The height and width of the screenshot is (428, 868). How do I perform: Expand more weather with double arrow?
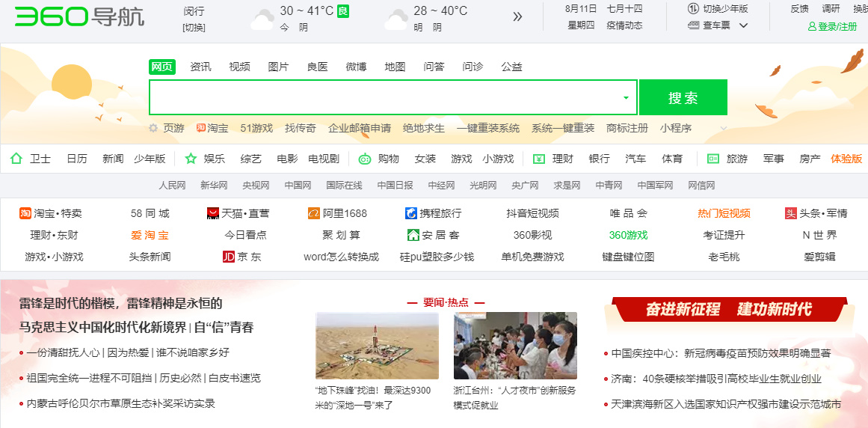pyautogui.click(x=517, y=16)
